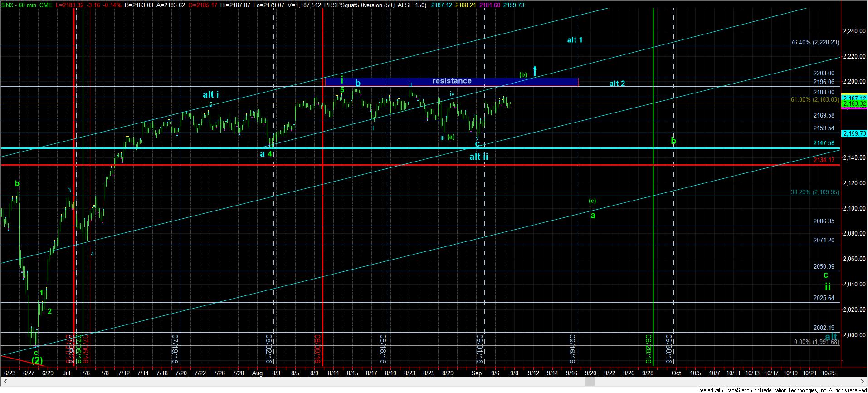Select the cyan up arrow next to (b)

pos(535,71)
